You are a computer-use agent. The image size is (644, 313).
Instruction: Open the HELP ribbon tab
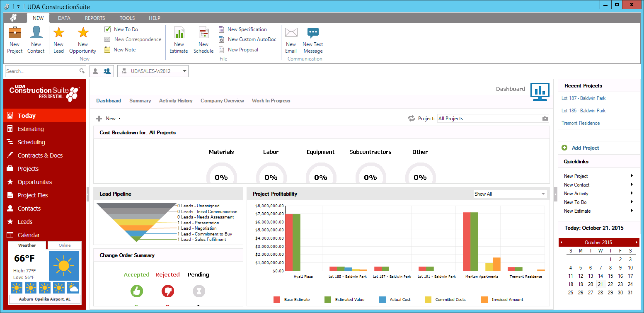(x=155, y=18)
